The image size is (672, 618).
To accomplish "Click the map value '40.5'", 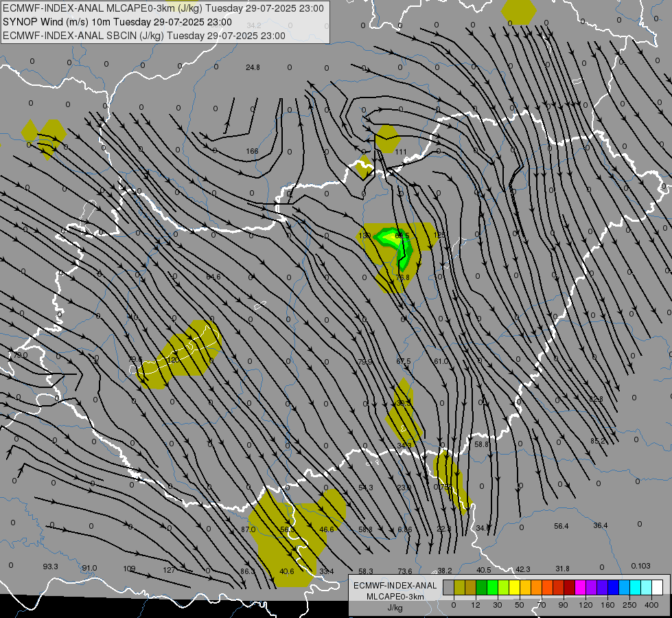I will pyautogui.click(x=484, y=570).
